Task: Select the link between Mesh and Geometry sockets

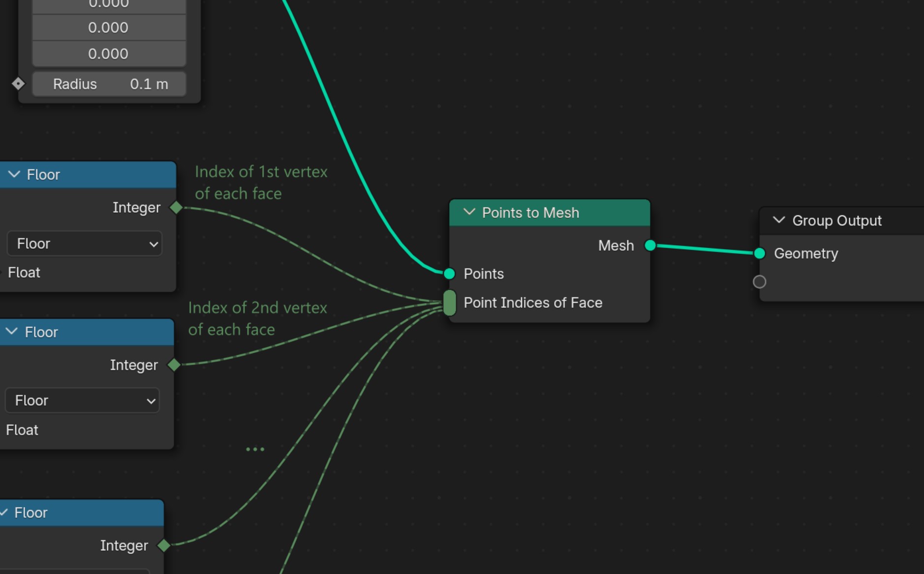Action: tap(705, 250)
